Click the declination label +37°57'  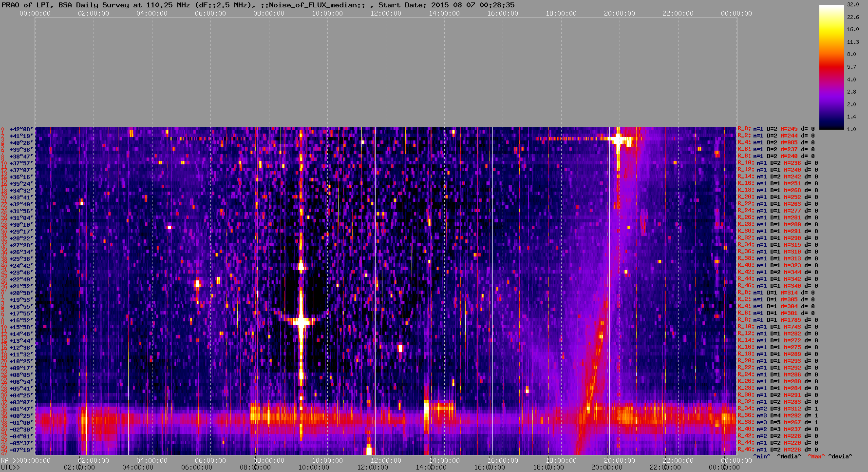pos(21,163)
